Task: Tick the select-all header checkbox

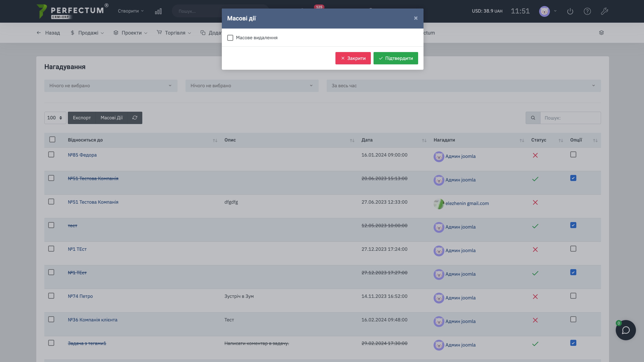Action: coord(52,140)
